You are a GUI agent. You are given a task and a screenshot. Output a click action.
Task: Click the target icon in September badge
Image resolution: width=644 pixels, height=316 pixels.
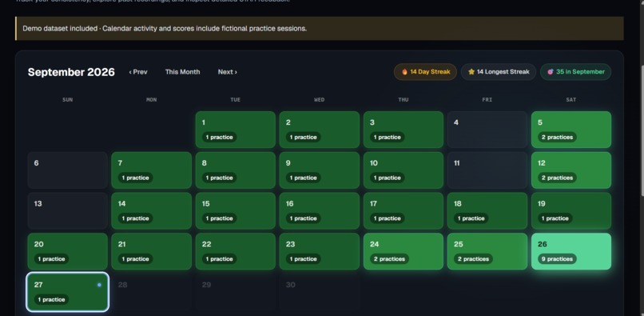point(551,72)
